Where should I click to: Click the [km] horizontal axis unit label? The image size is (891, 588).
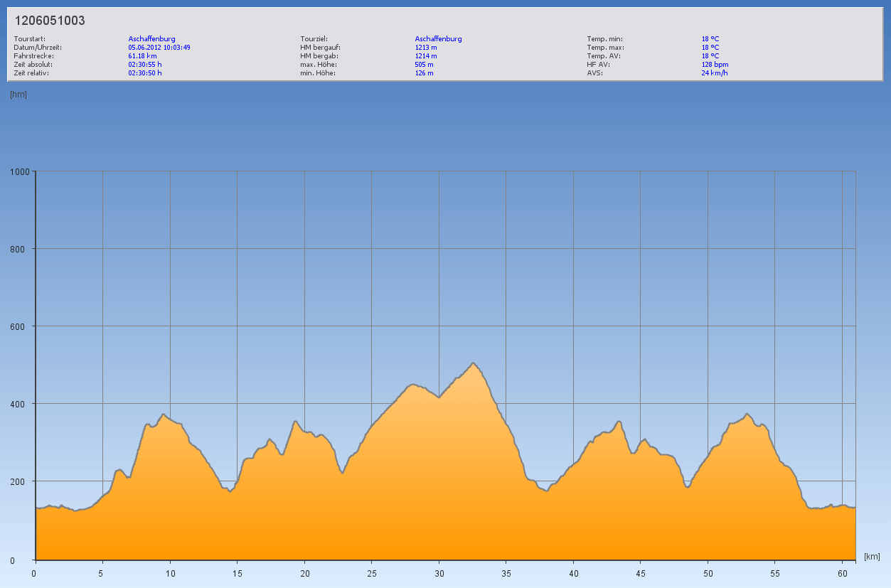click(873, 556)
